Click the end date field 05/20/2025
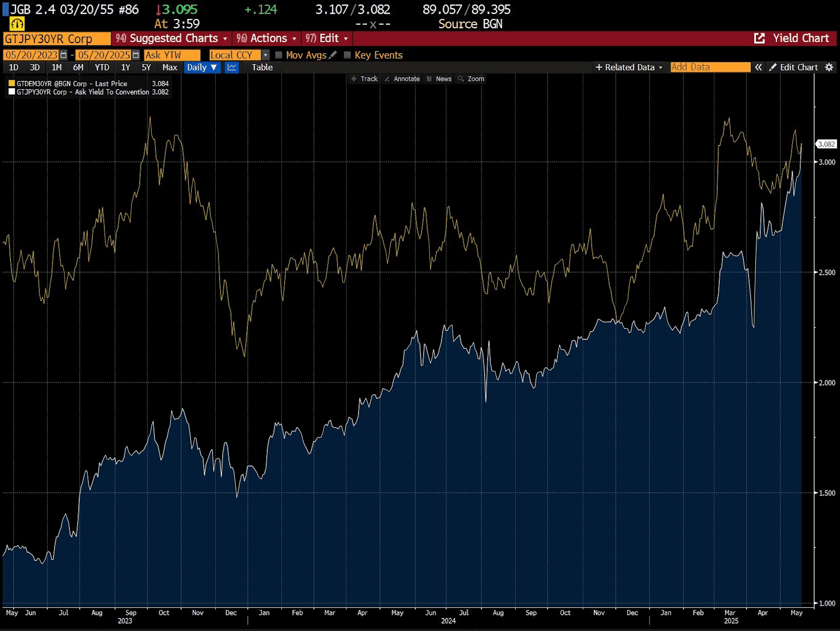This screenshot has height=631, width=840. [104, 55]
